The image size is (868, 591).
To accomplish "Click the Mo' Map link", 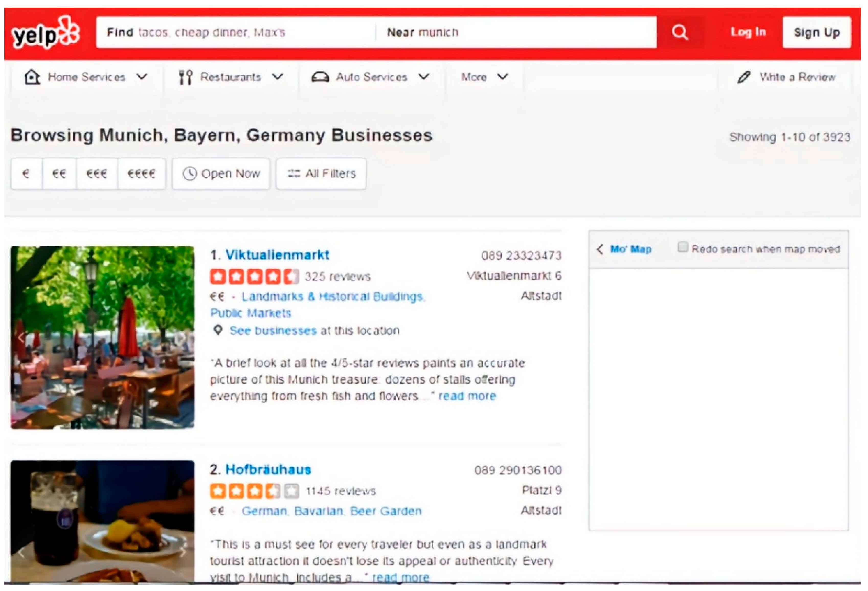I will click(x=631, y=249).
